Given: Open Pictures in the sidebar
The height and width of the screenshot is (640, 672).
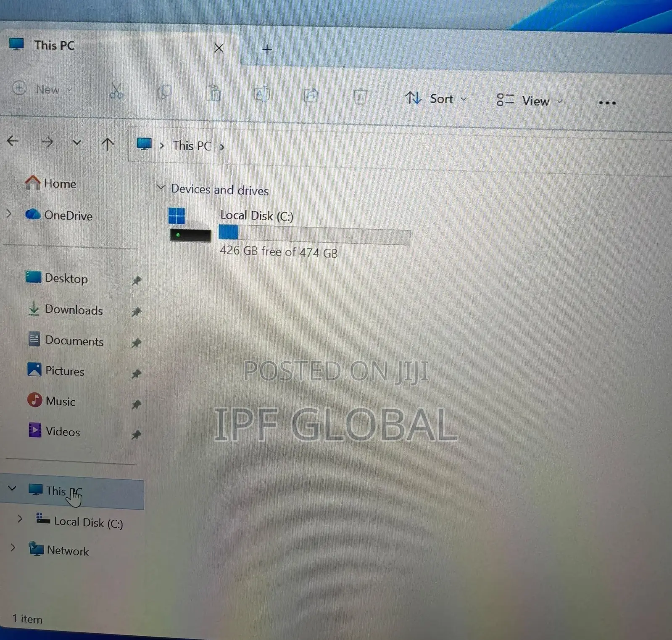Looking at the screenshot, I should click(56, 370).
